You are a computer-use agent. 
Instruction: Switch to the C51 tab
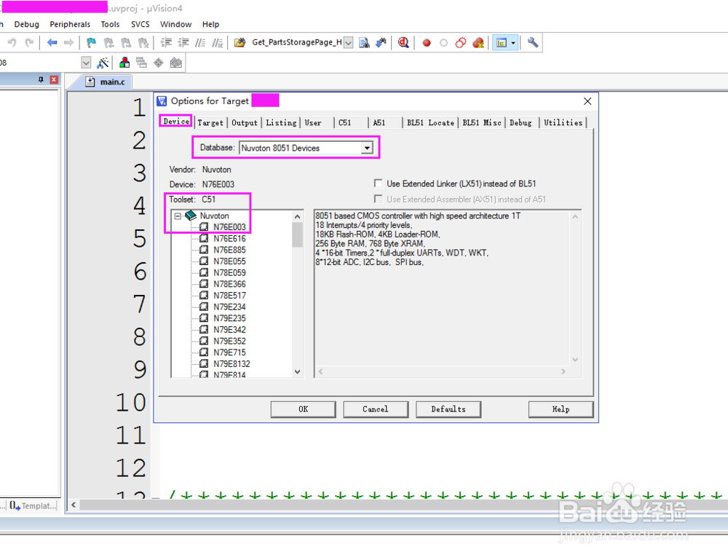click(x=345, y=122)
